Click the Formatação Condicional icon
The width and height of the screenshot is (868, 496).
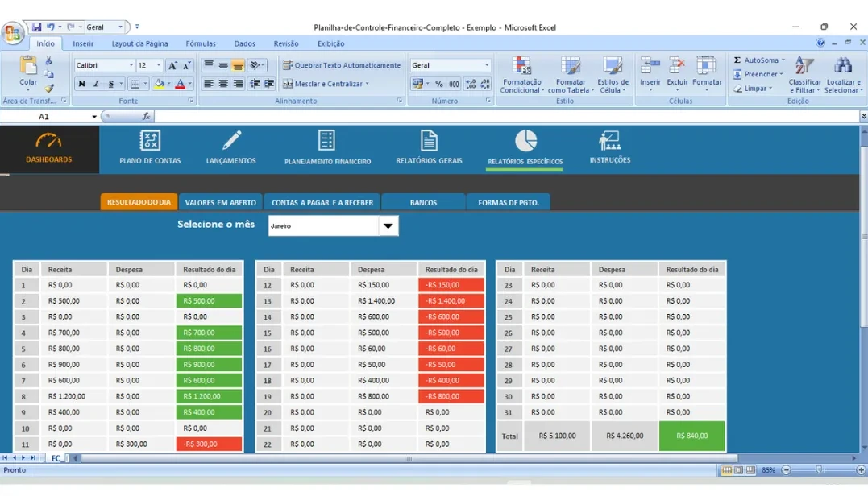click(x=521, y=66)
